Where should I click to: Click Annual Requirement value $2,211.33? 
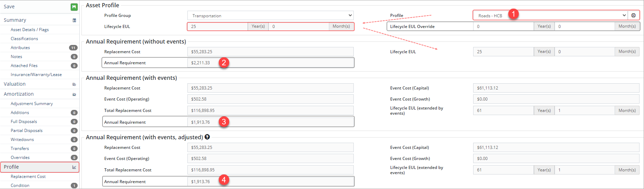coord(271,63)
